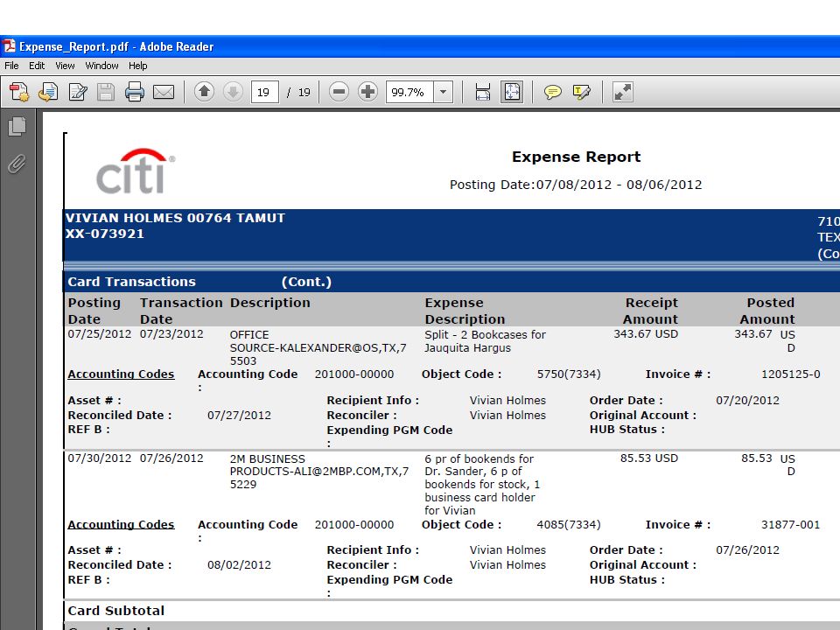Click invoice number 1205125-0

click(791, 374)
